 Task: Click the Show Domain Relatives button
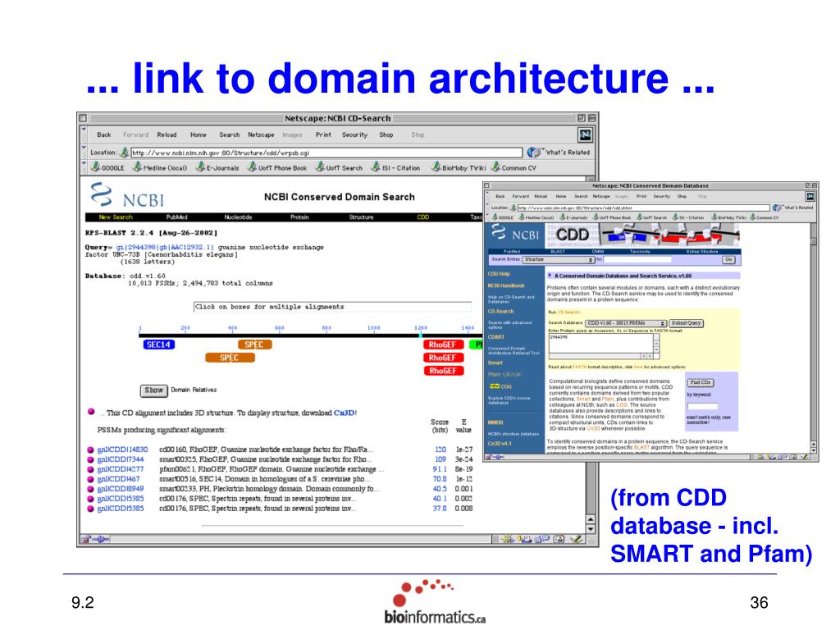point(153,390)
